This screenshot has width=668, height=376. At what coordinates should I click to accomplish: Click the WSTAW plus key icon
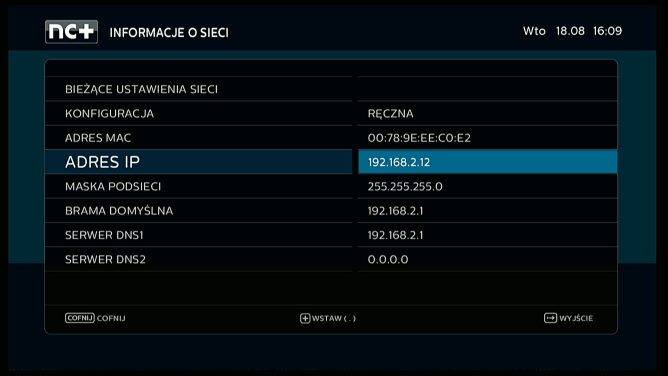[x=305, y=319]
